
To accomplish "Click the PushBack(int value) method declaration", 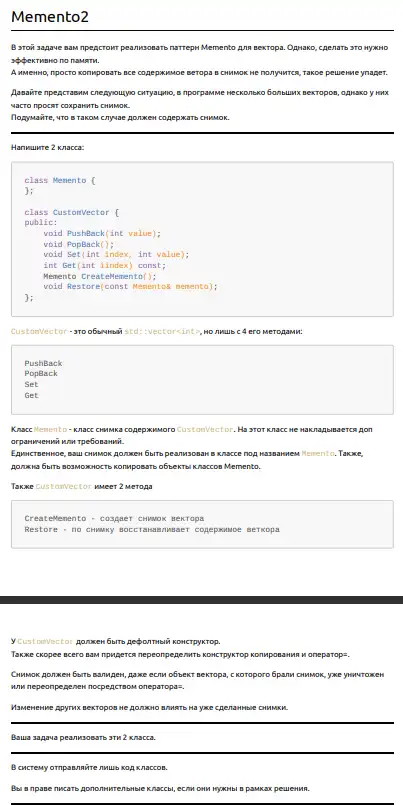I will click(102, 234).
